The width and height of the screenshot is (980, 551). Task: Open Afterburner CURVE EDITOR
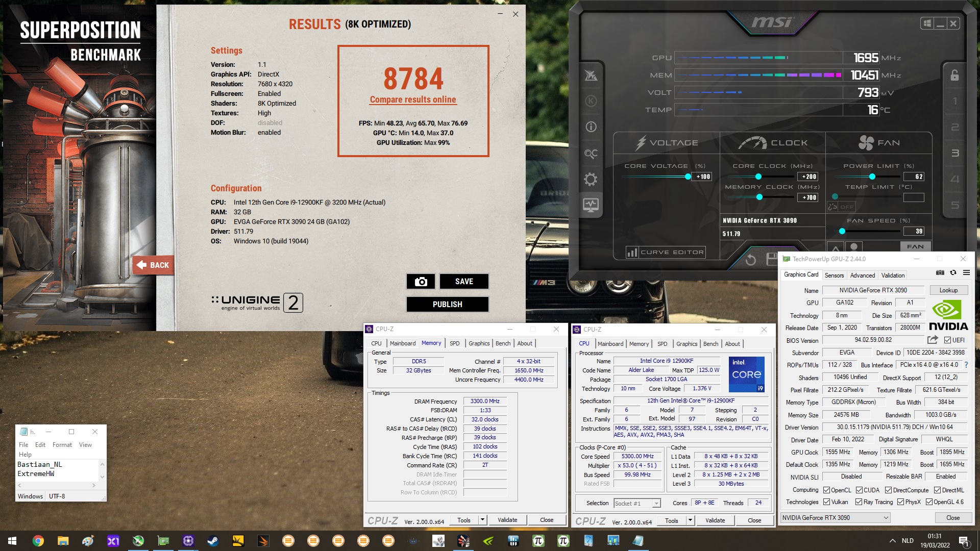[x=666, y=253]
